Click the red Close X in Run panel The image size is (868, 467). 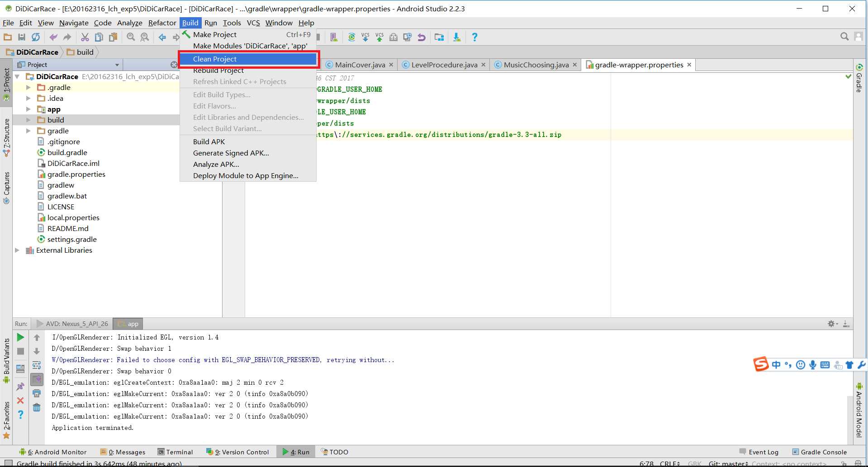pos(20,401)
